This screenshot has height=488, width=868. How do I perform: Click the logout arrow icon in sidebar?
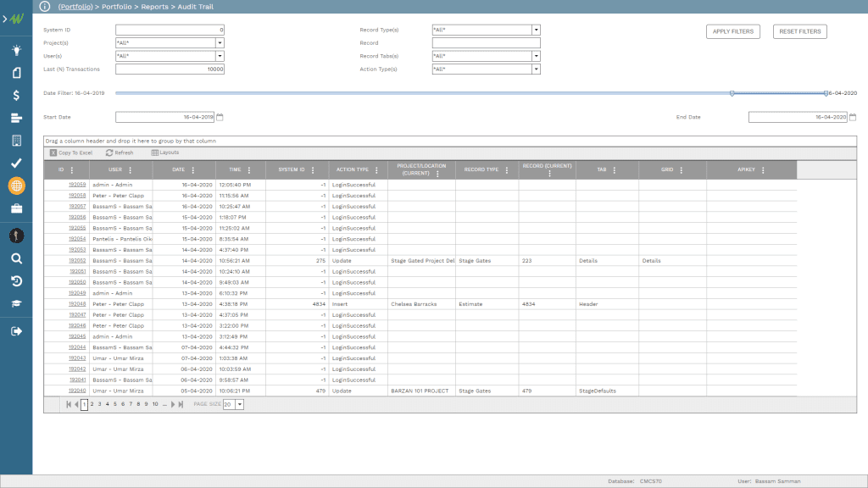click(16, 331)
